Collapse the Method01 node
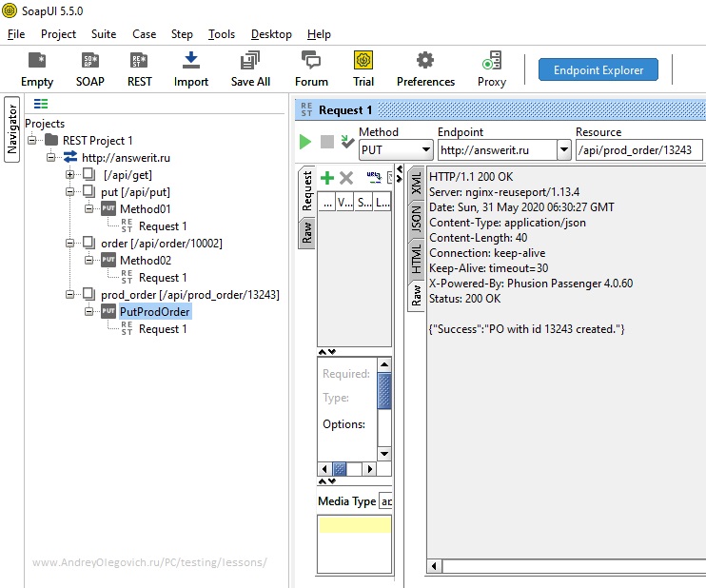706x588 pixels. coord(89,208)
